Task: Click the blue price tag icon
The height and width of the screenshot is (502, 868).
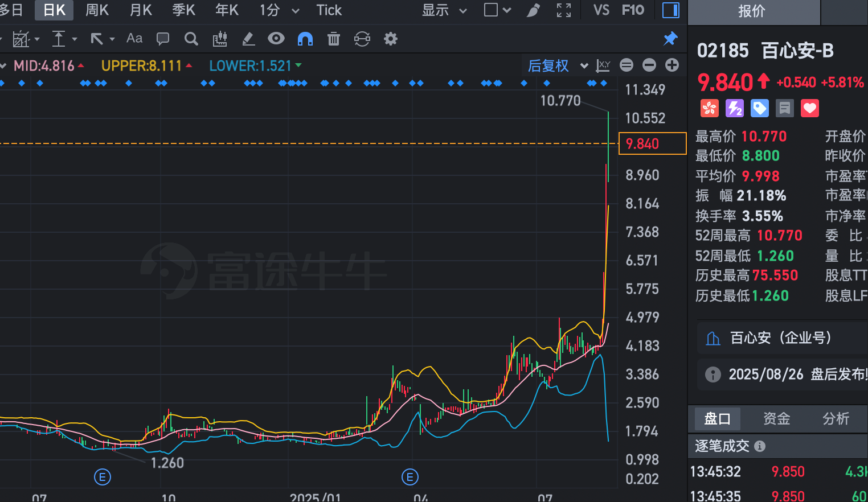Action: (x=760, y=108)
